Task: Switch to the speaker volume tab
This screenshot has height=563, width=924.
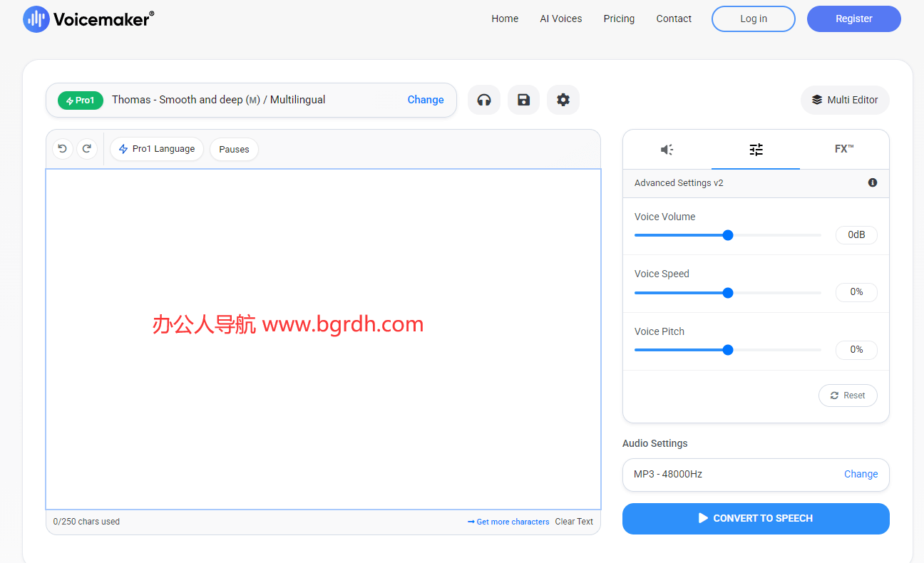Action: click(x=667, y=150)
